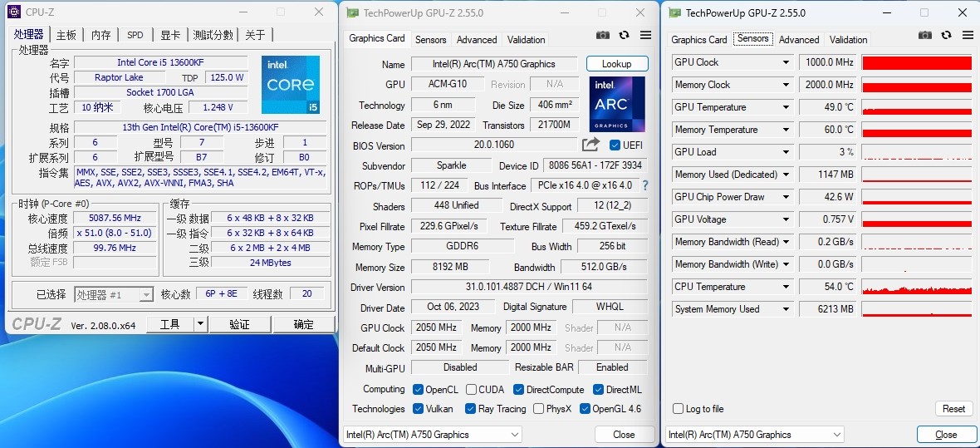
Task: Click Close button in Graphics Card window
Action: point(624,434)
